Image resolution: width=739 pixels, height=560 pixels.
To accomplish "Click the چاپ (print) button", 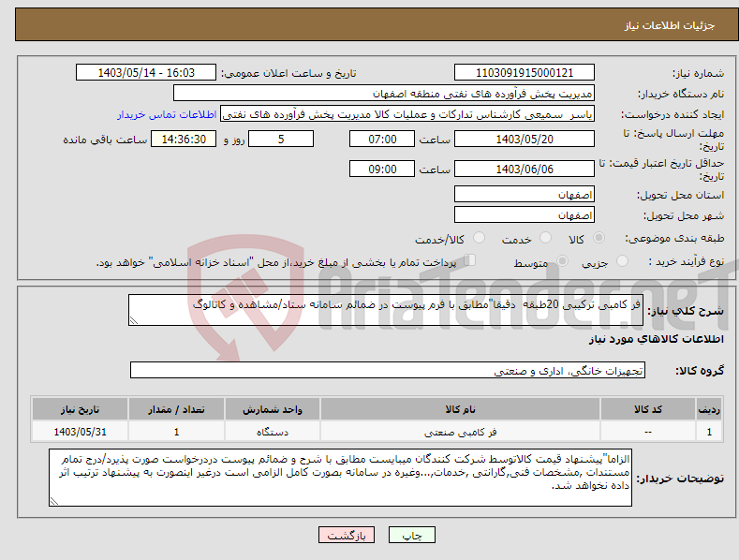I will [x=411, y=535].
